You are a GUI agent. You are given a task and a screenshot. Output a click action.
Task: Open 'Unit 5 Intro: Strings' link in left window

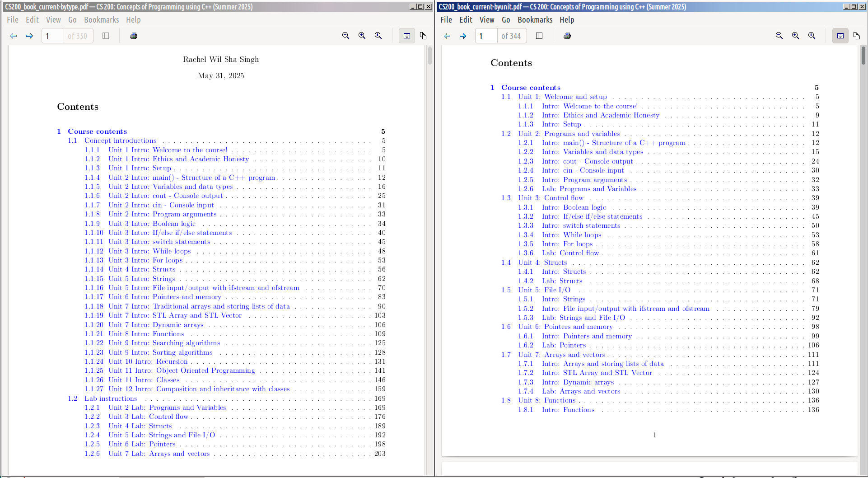[141, 279]
